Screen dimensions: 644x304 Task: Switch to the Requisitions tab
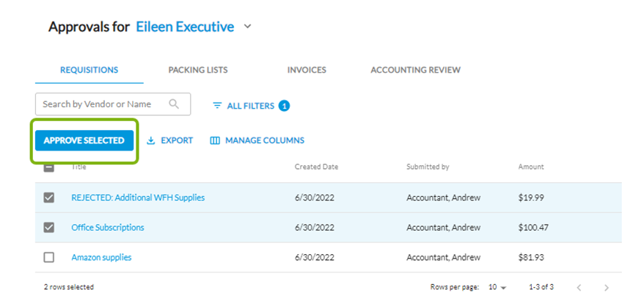click(89, 70)
